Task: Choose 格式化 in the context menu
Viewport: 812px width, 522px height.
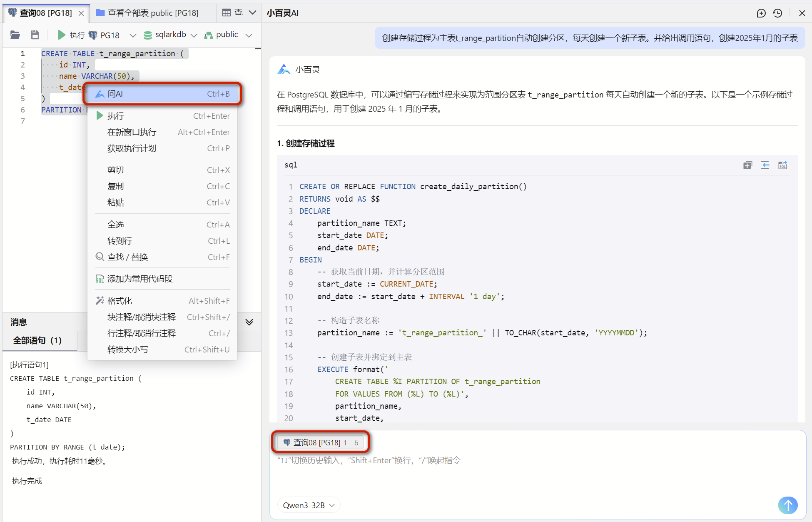Action: pos(121,300)
